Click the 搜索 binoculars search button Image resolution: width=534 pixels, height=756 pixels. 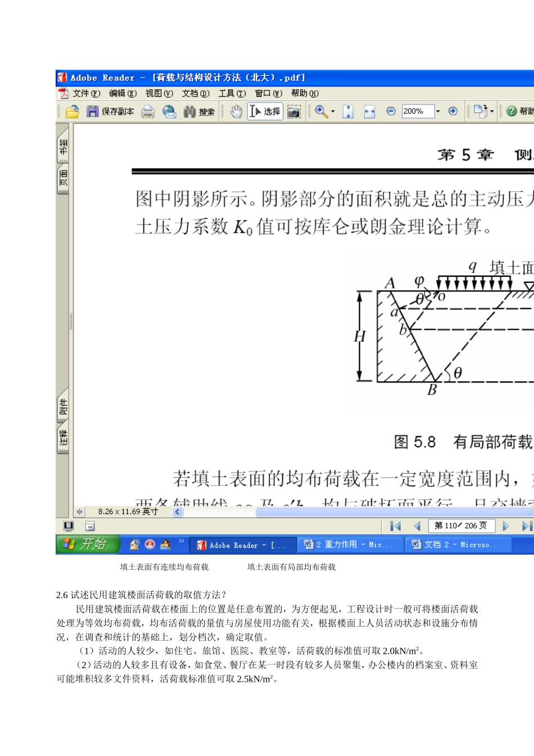(x=199, y=111)
